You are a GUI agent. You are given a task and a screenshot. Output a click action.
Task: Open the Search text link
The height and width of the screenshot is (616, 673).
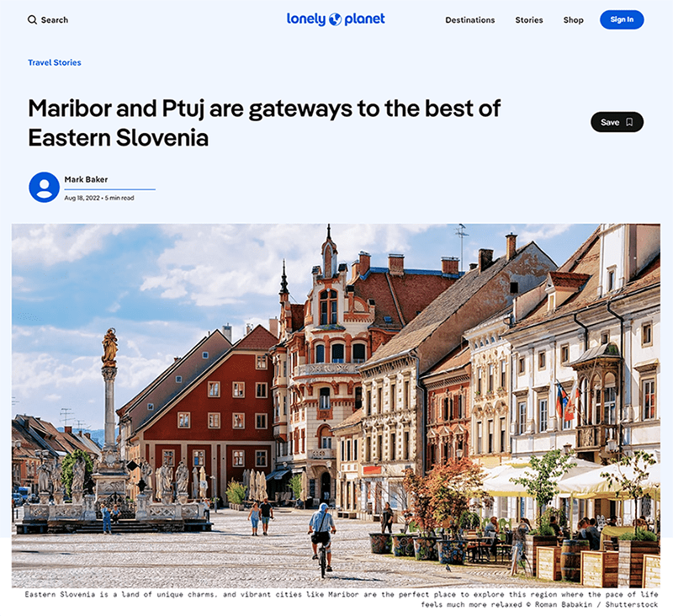point(55,20)
